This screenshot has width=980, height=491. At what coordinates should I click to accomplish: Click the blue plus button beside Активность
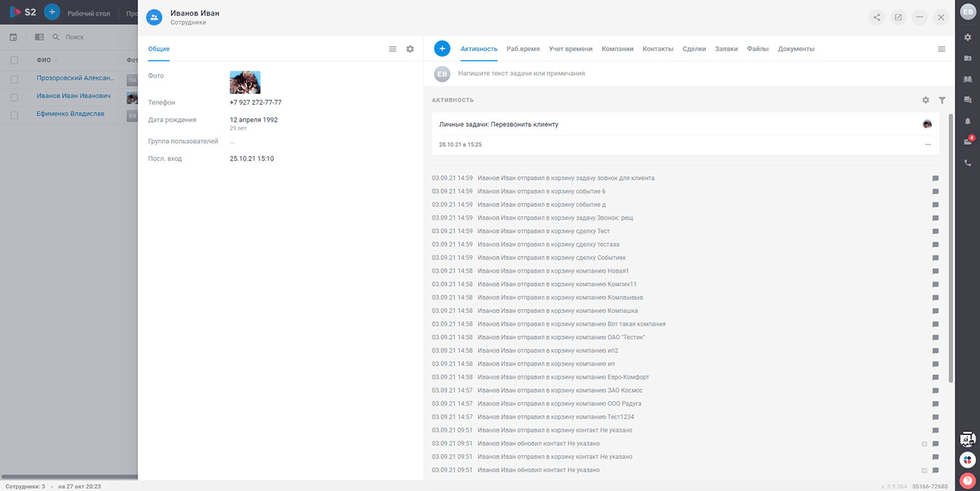pyautogui.click(x=442, y=49)
